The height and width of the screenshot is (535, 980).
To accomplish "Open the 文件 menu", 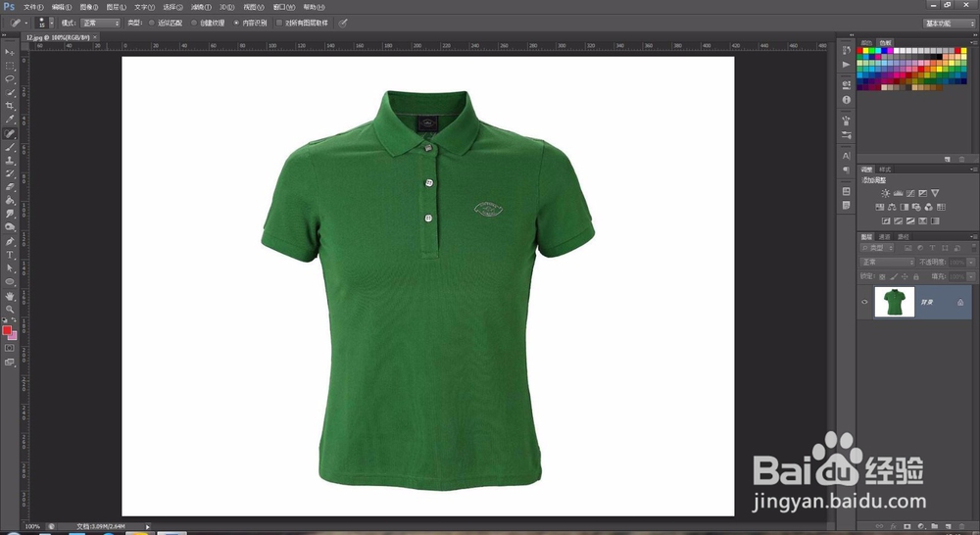I will pyautogui.click(x=33, y=7).
